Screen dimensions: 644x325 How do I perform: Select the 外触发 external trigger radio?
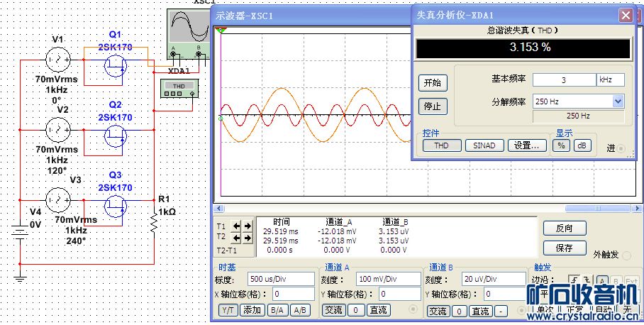pyautogui.click(x=627, y=255)
